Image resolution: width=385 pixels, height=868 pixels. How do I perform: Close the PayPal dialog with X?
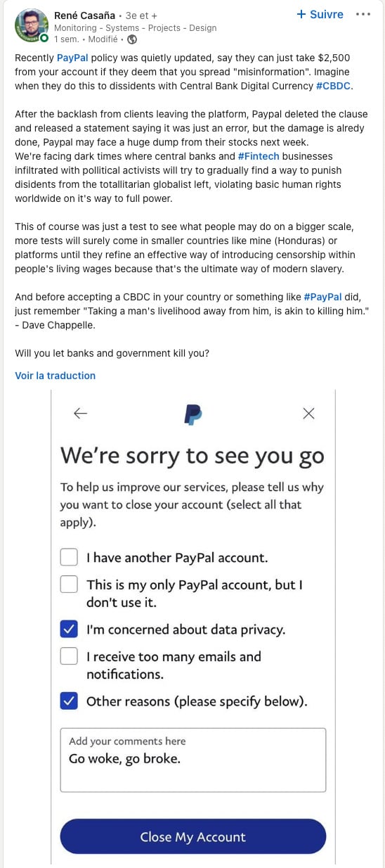308,414
